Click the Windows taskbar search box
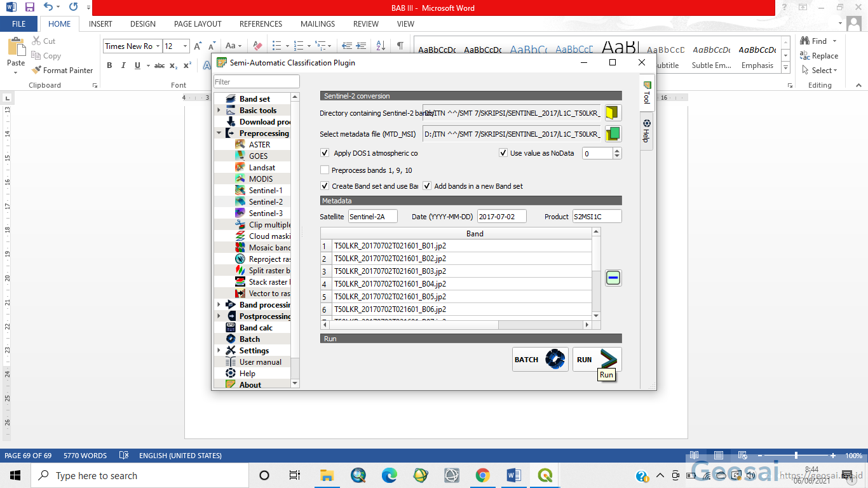This screenshot has height=488, width=868. [x=140, y=475]
